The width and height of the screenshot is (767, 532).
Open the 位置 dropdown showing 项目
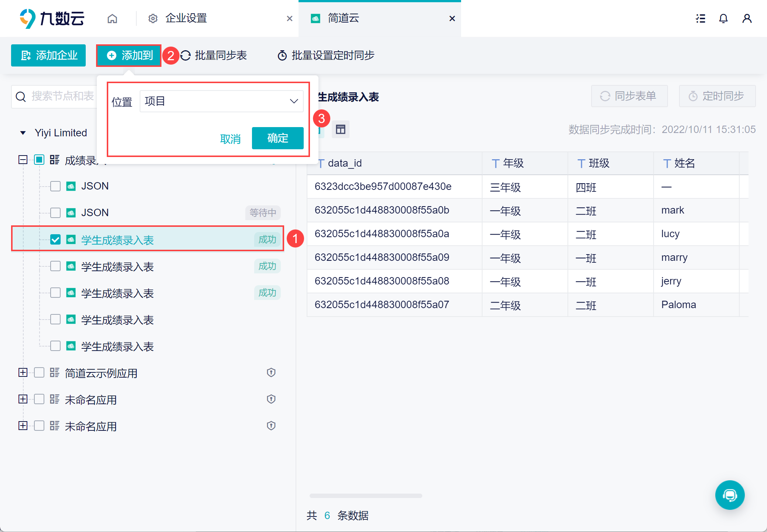[222, 101]
